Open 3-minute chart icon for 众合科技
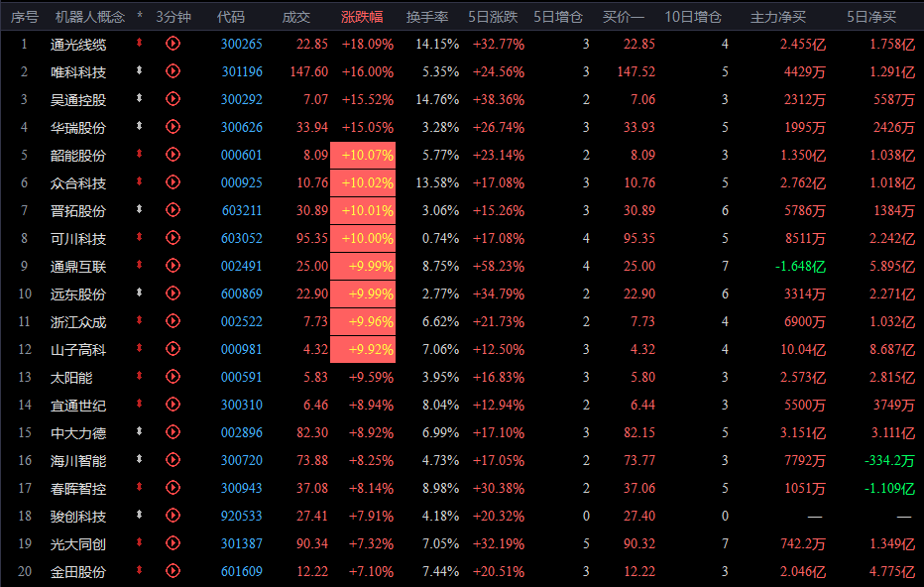Screen dimensions: 924x587 [x=173, y=182]
